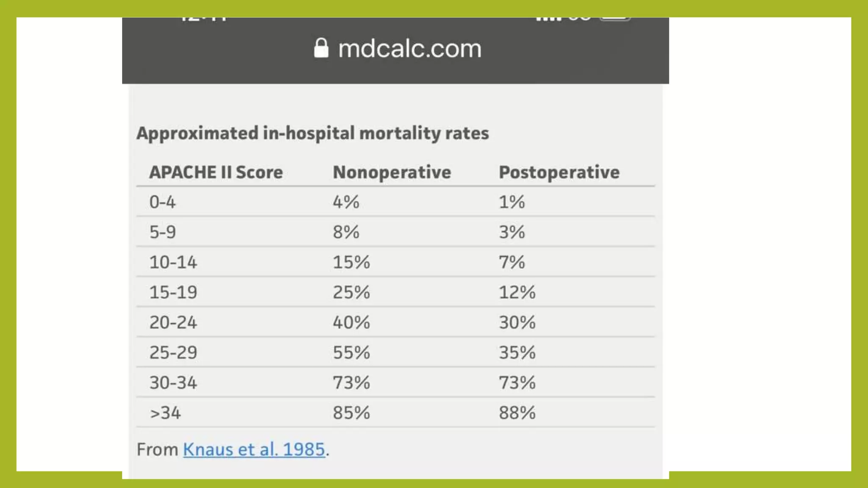Click the 15% nonoperative mortality value

pos(351,262)
